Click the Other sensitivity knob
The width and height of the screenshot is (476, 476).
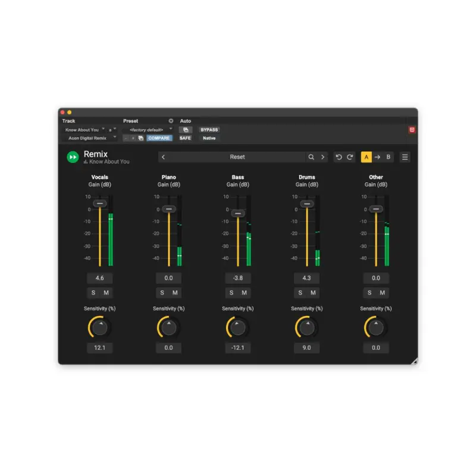[x=376, y=328]
